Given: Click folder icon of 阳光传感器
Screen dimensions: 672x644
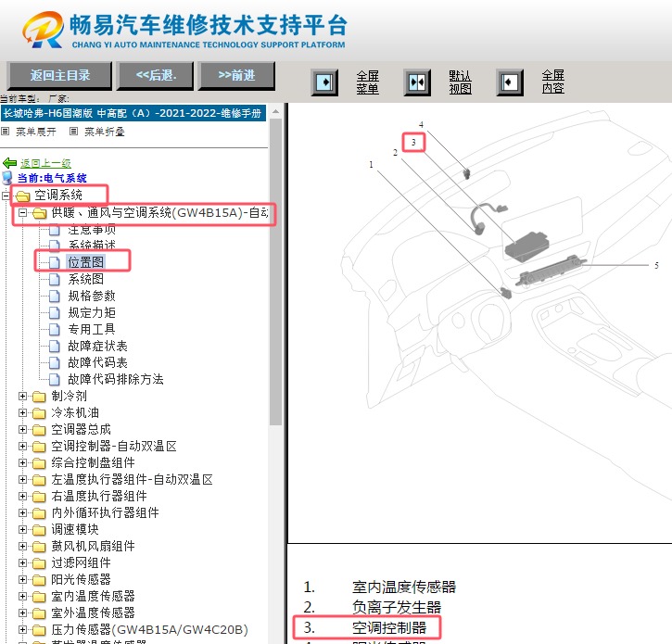Looking at the screenshot, I should coord(39,580).
